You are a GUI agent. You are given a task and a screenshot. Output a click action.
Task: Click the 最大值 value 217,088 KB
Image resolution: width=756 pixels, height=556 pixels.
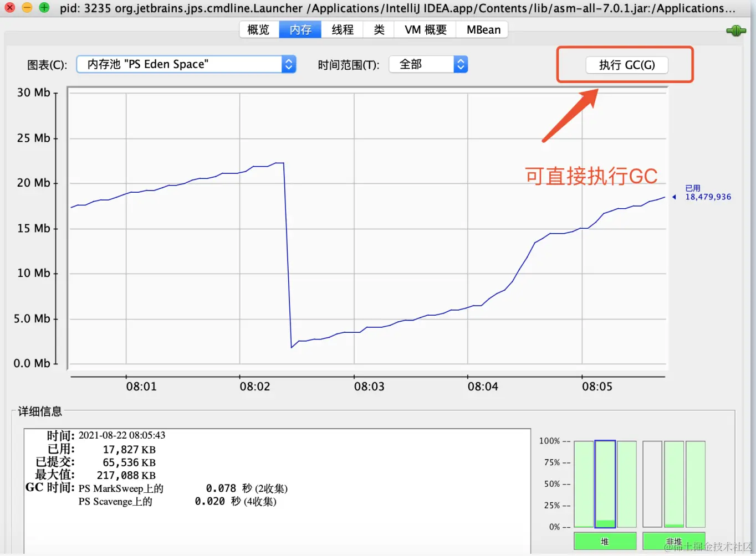tap(126, 475)
